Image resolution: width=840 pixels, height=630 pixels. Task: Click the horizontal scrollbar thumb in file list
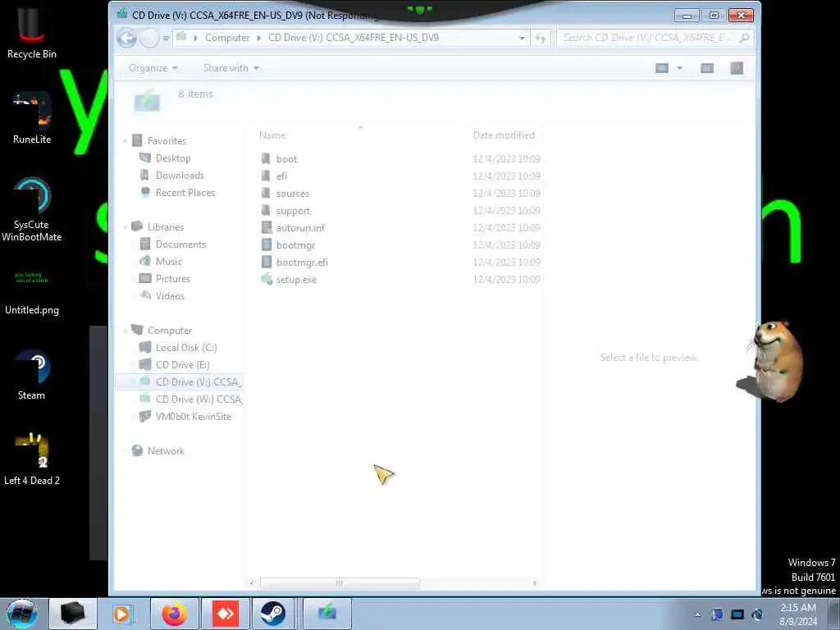coord(339,583)
